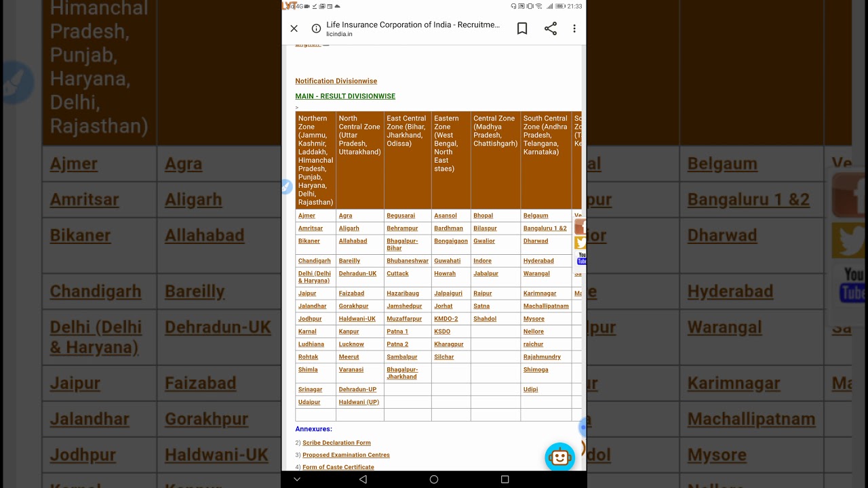
Task: Open the Twitter social icon
Action: pyautogui.click(x=580, y=243)
